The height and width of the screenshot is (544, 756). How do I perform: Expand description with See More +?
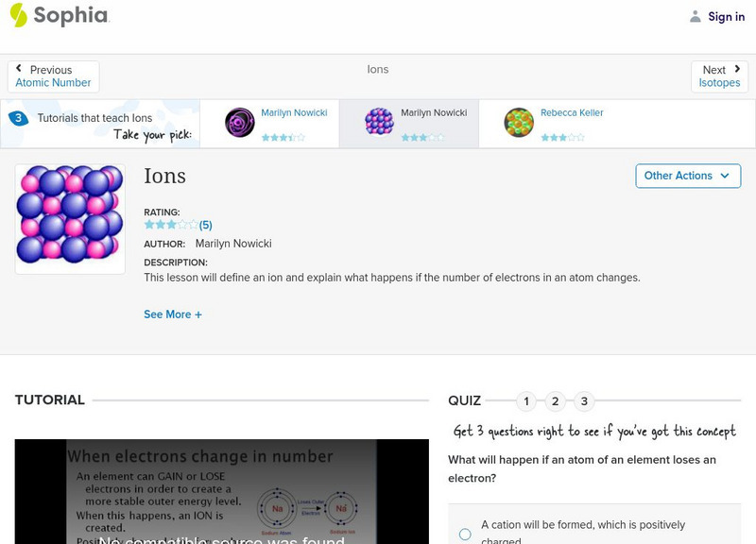173,314
